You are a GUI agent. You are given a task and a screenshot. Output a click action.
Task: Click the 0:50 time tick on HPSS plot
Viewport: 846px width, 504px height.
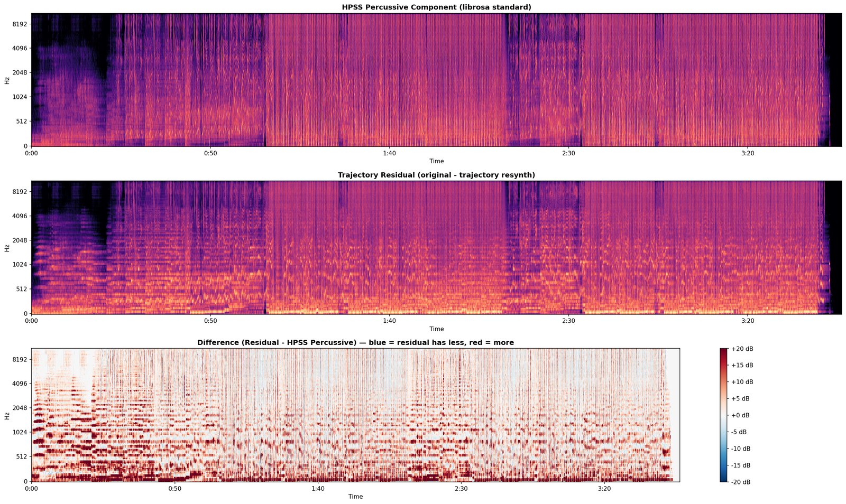point(210,153)
